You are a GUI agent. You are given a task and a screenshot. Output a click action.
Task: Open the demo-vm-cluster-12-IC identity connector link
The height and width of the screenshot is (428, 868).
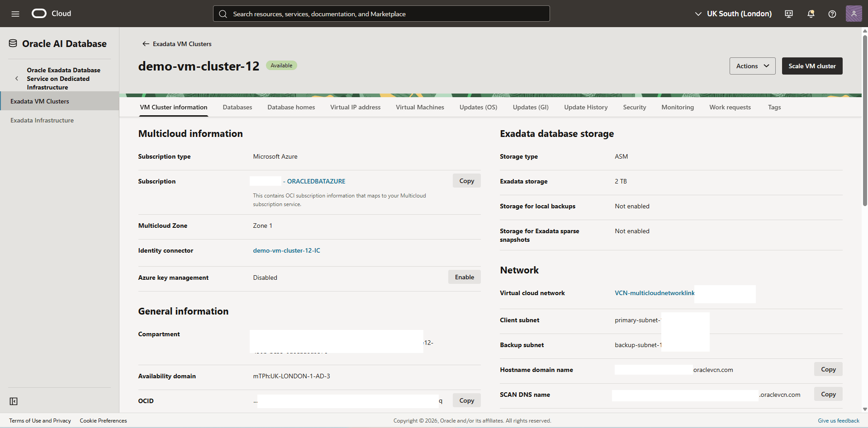coord(286,250)
